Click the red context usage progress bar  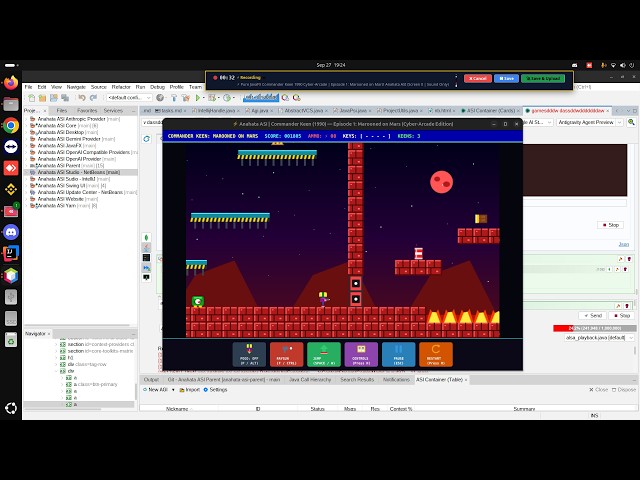[594, 328]
